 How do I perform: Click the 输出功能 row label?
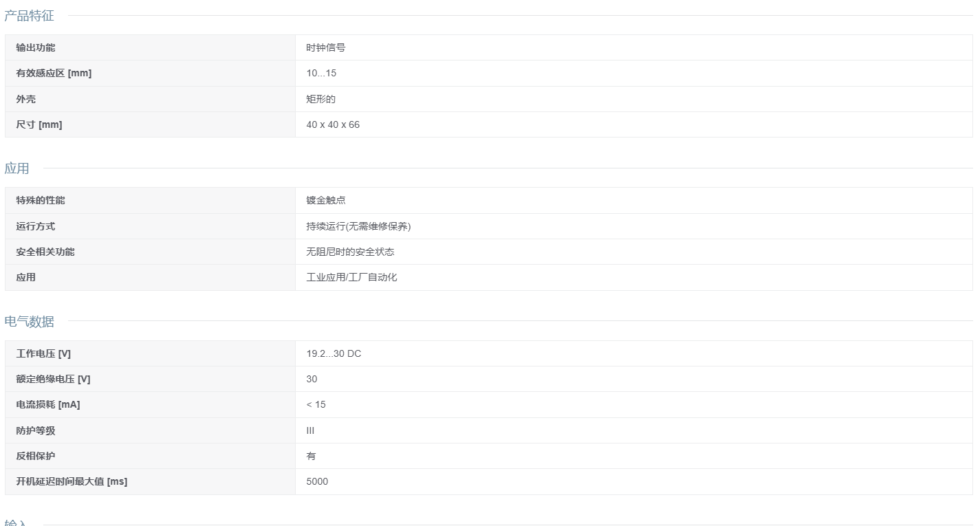click(36, 47)
